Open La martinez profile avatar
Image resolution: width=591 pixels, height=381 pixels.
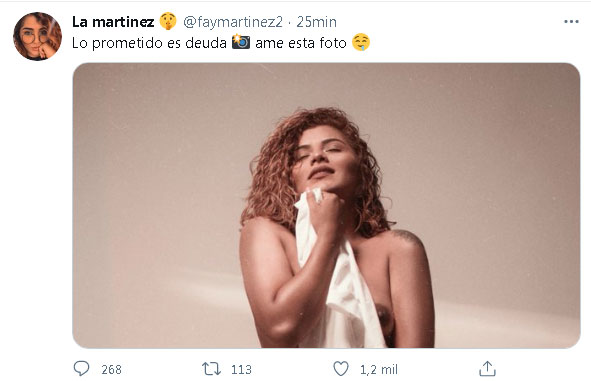(37, 36)
